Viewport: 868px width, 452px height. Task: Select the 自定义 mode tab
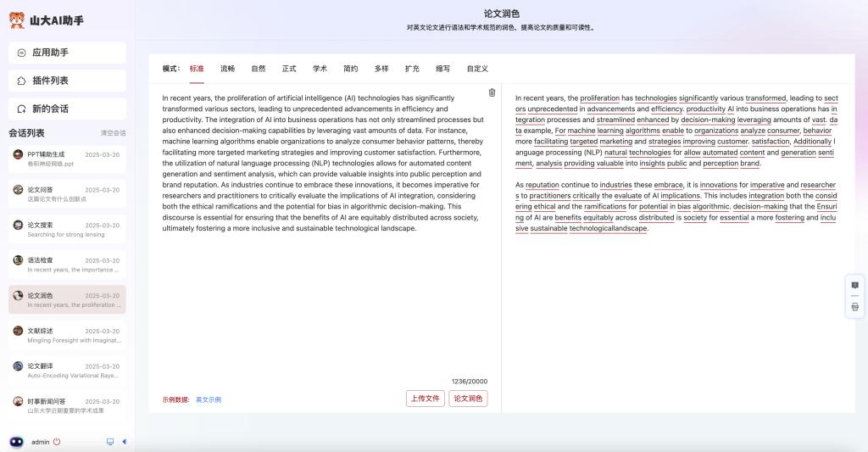(477, 69)
